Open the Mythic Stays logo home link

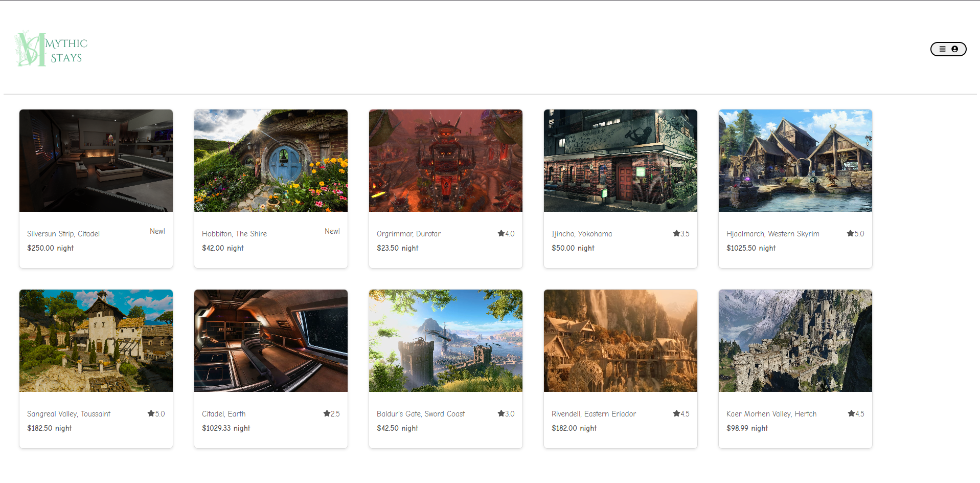pos(51,49)
